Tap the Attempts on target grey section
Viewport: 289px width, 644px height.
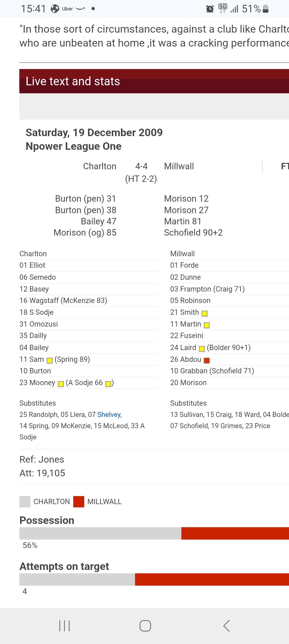pyautogui.click(x=77, y=579)
